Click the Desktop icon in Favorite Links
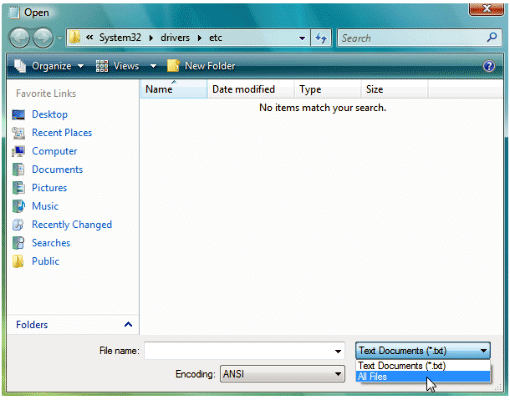The height and width of the screenshot is (400, 510). pos(18,115)
